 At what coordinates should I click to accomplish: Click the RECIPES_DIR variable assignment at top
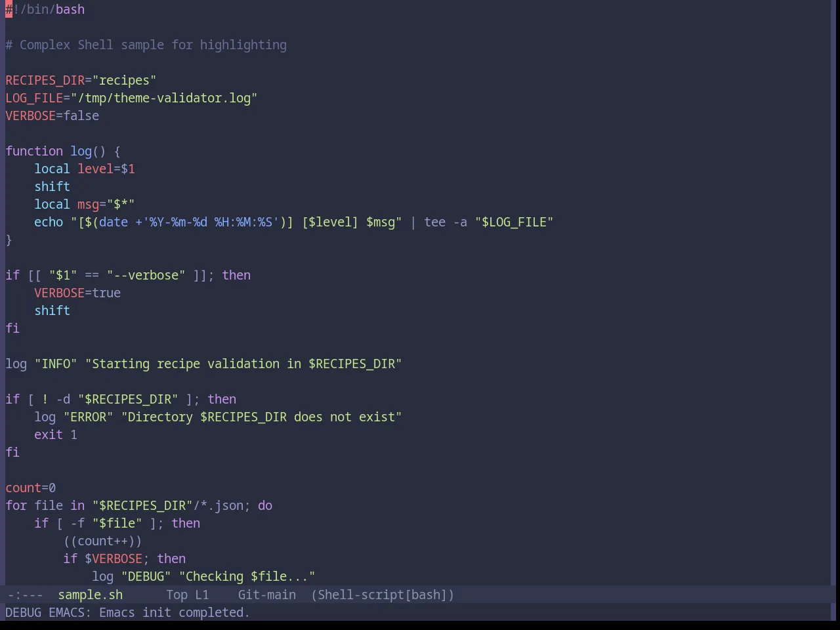[x=81, y=80]
